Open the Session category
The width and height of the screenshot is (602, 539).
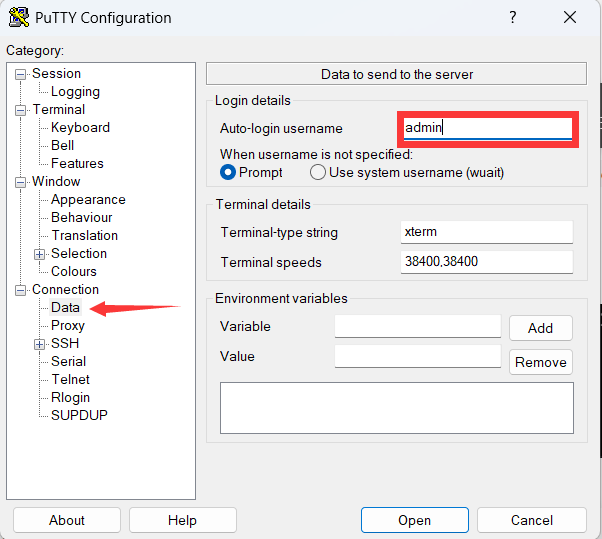pyautogui.click(x=56, y=73)
